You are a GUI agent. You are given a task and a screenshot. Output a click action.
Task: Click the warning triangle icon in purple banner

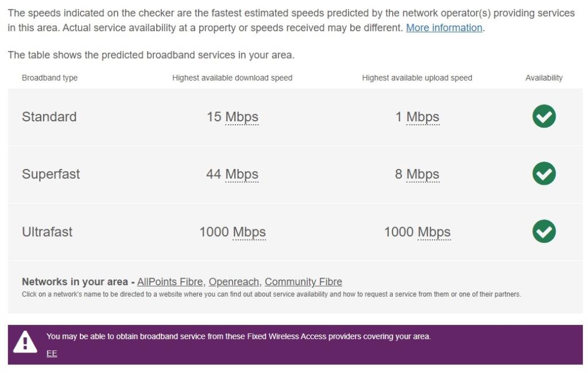pos(25,343)
